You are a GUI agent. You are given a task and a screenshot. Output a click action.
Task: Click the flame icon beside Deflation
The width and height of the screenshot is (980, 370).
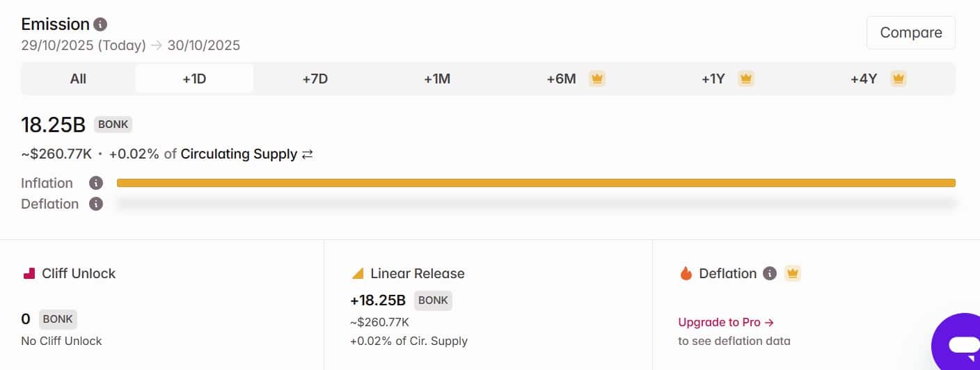686,273
